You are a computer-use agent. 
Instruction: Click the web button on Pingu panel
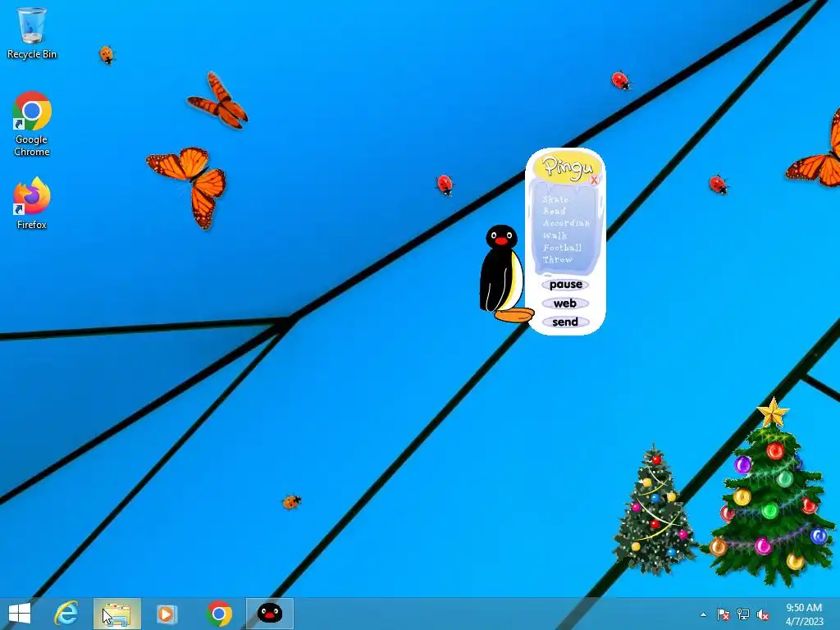click(565, 304)
